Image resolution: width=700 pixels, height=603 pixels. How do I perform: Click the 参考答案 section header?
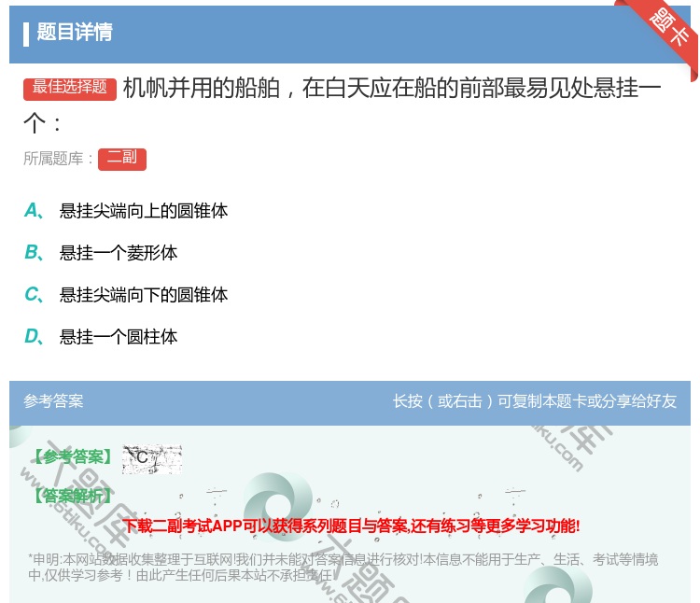(53, 400)
